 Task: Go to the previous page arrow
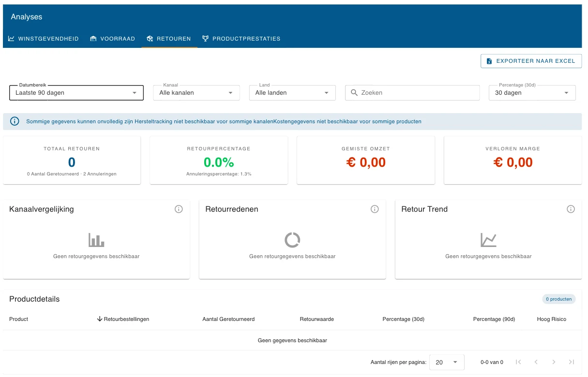[536, 362]
